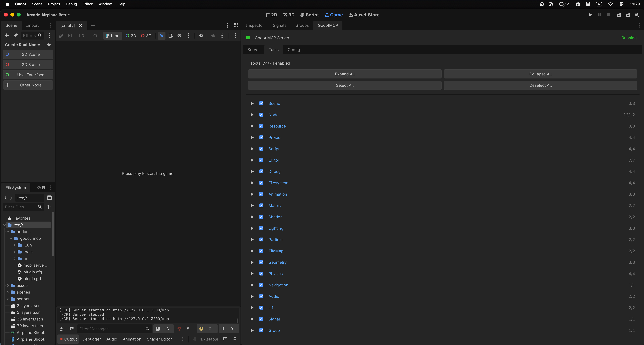Open the Inspector tab
Screen dimensions: 644x345
(255, 25)
